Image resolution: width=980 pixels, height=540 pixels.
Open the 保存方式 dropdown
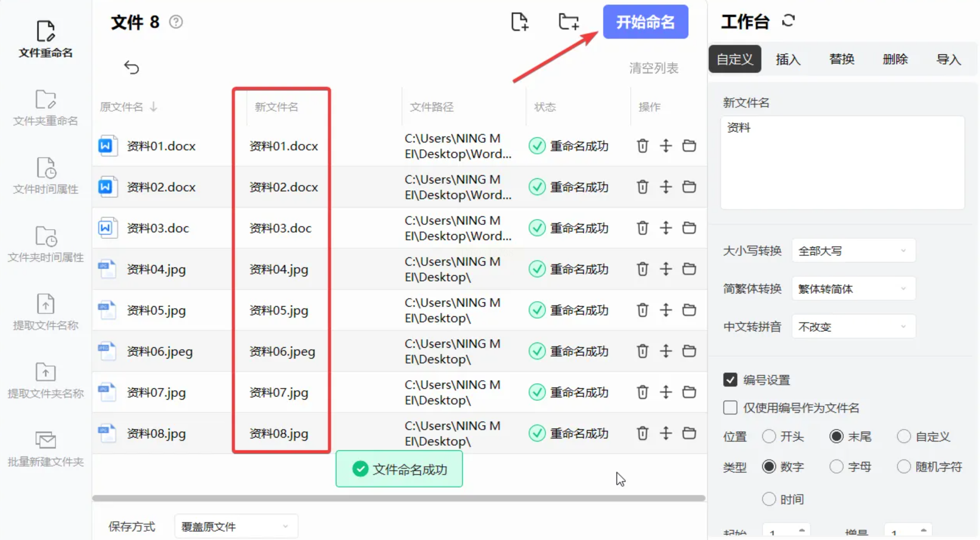236,526
